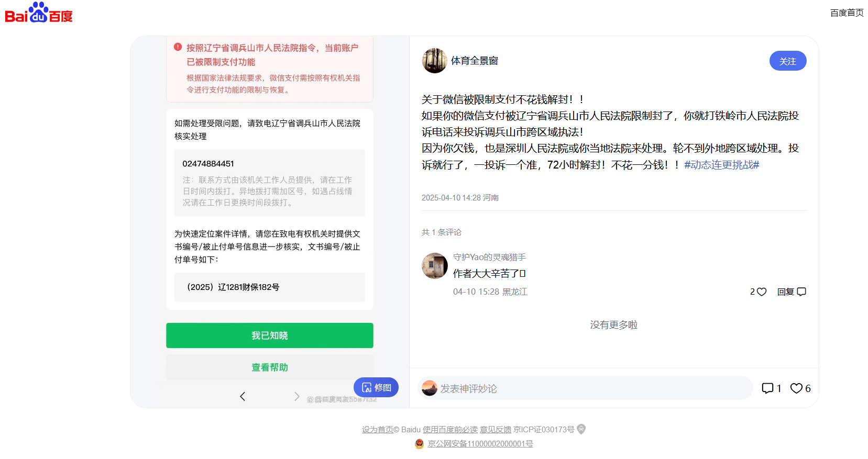Click the ICP shield badge icon

581,429
